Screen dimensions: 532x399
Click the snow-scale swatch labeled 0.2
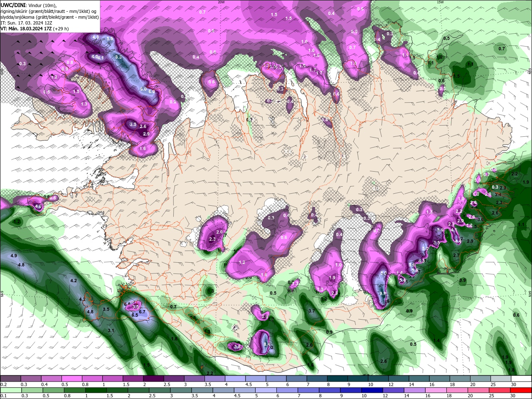point(10,379)
